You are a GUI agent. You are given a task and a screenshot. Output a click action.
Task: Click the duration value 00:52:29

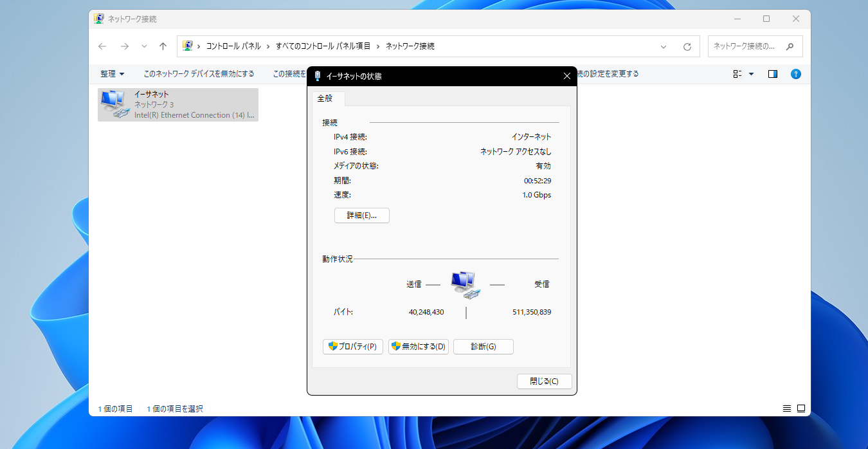(x=538, y=181)
